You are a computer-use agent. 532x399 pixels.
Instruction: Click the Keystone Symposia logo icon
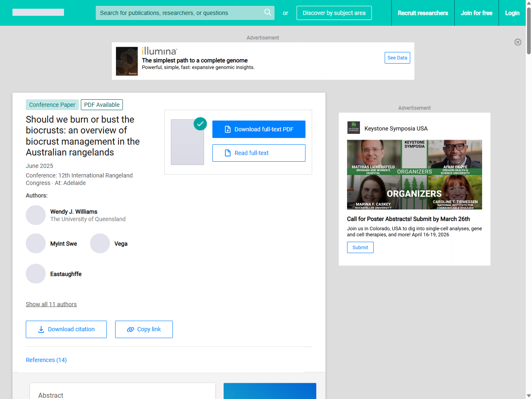(x=354, y=128)
